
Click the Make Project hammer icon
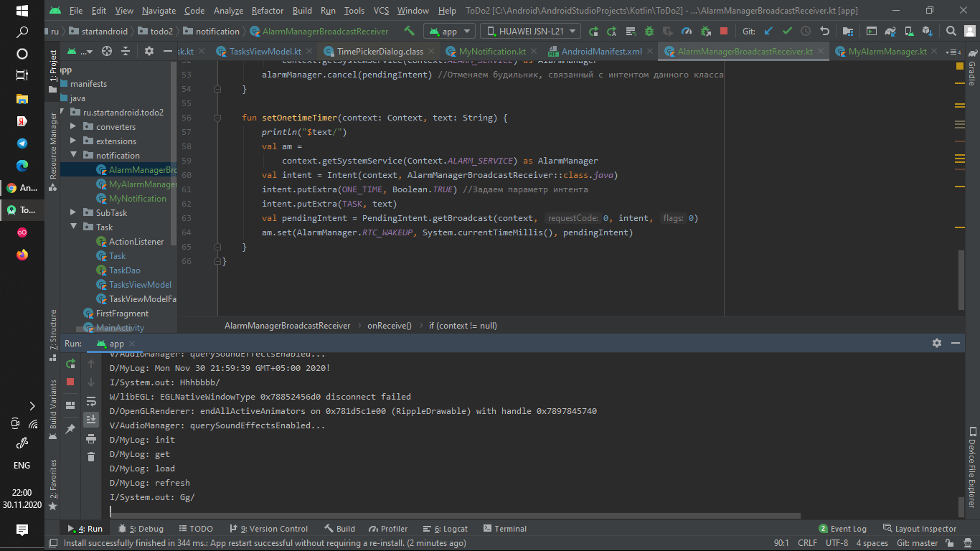(409, 31)
